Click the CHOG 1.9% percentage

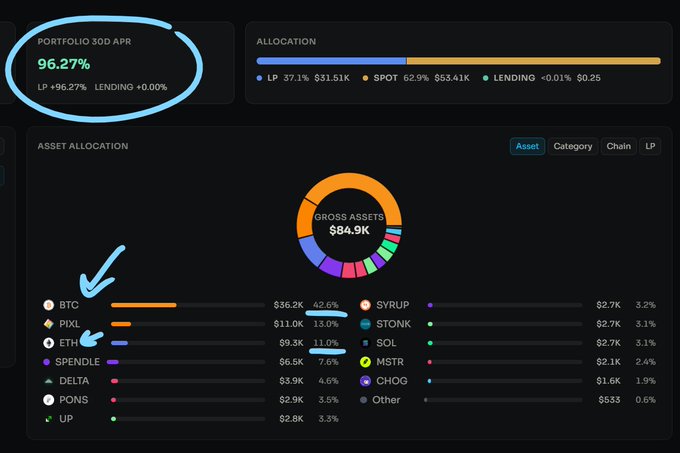(x=645, y=381)
